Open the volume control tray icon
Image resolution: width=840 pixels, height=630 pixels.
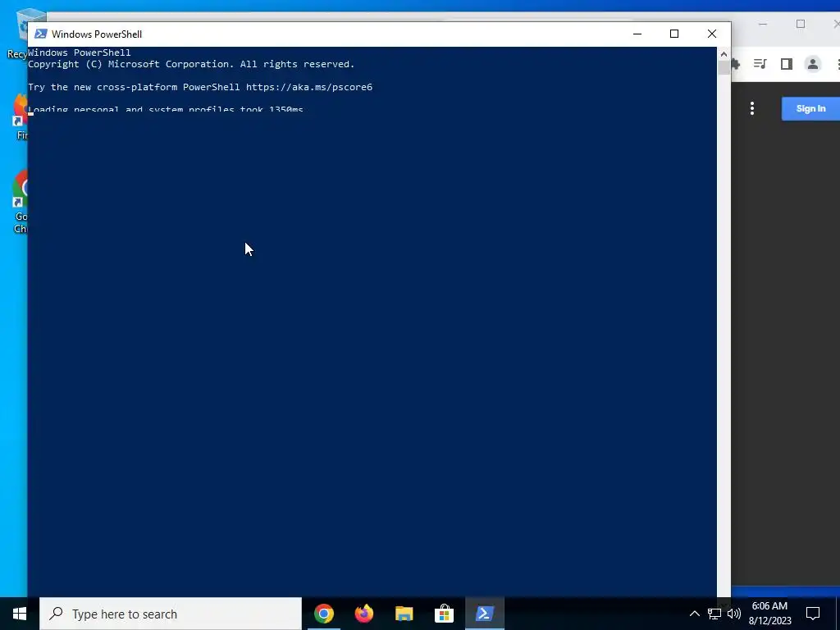[734, 614]
